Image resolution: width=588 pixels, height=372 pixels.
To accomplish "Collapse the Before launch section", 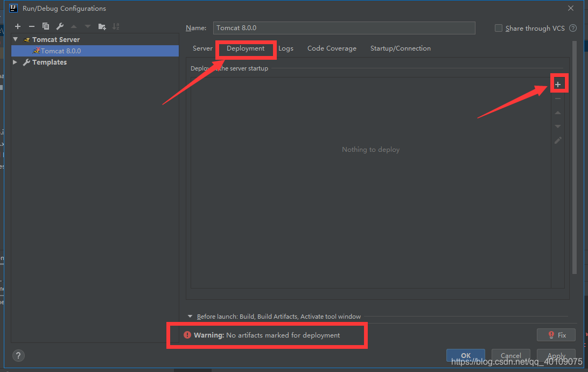I will 190,317.
